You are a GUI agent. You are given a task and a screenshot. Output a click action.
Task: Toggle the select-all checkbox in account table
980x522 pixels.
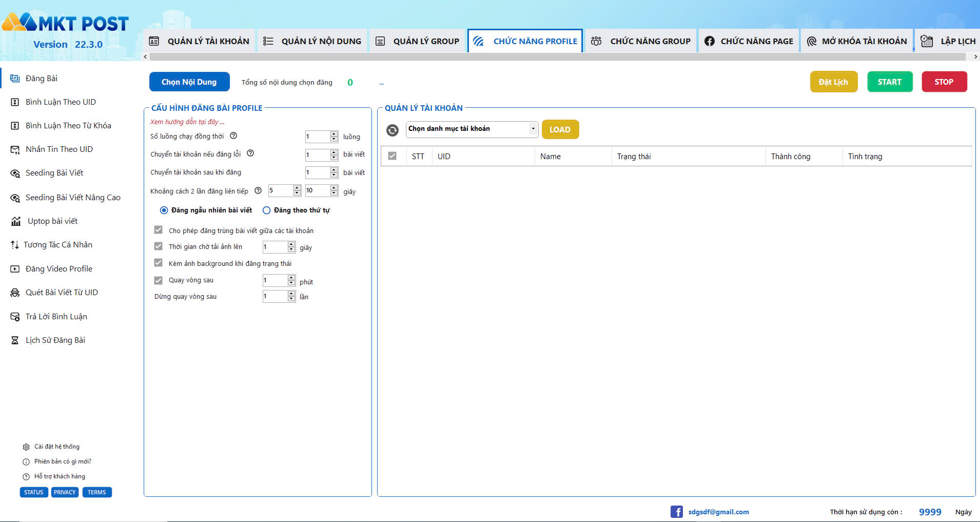pos(393,156)
